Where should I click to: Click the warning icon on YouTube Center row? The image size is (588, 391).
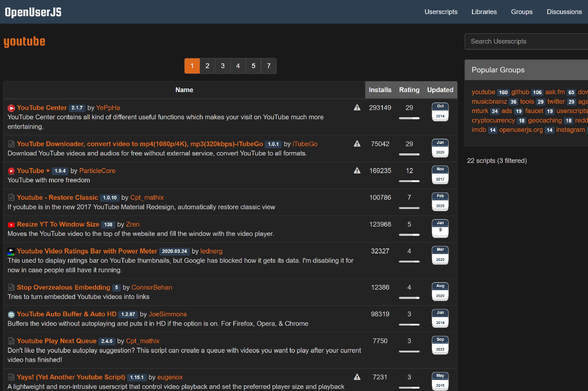tap(357, 108)
